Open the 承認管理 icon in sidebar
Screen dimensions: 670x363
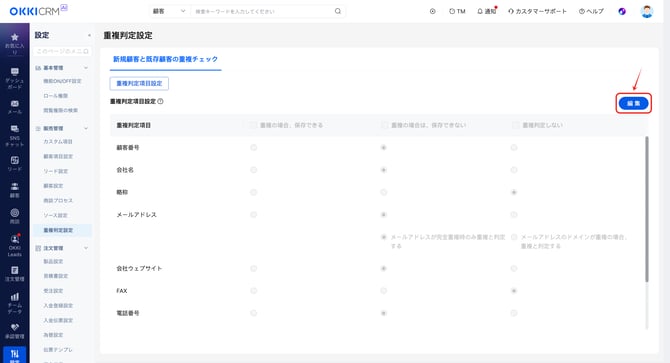[15, 327]
